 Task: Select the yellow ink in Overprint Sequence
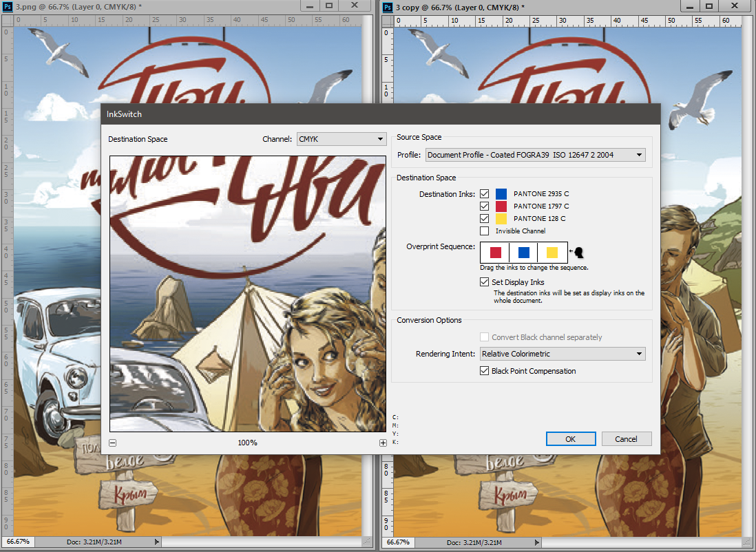point(552,252)
